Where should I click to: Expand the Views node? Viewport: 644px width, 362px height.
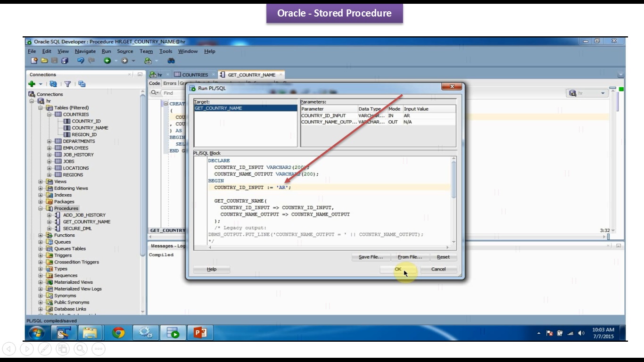(41, 181)
